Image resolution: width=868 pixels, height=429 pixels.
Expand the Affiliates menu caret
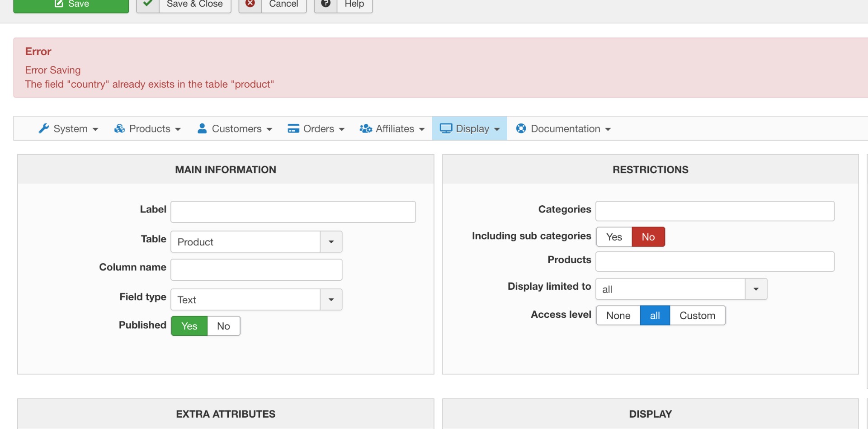[x=422, y=129]
